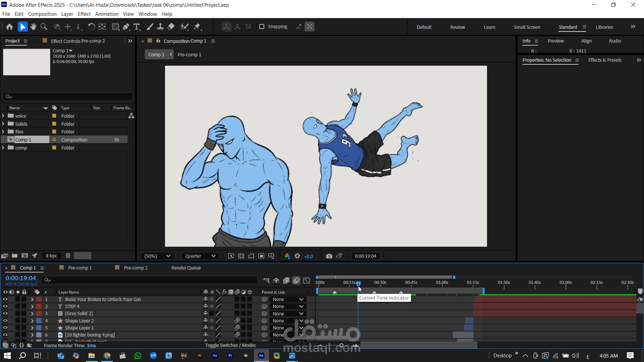
Task: Open Google Chrome from the taskbar
Action: tap(107, 356)
